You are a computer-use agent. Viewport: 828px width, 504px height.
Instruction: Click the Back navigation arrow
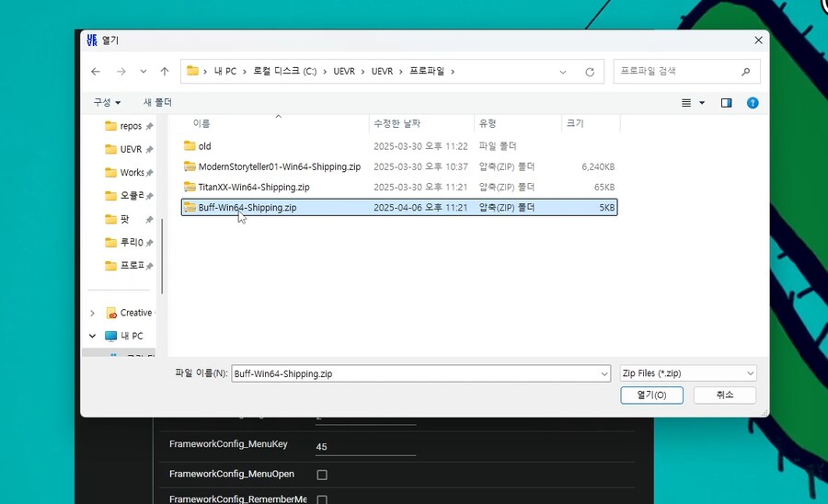[x=96, y=72]
